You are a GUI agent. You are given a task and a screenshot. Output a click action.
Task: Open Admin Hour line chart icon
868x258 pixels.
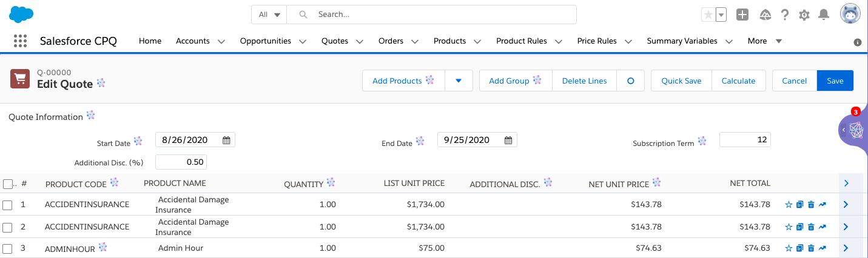(x=822, y=248)
